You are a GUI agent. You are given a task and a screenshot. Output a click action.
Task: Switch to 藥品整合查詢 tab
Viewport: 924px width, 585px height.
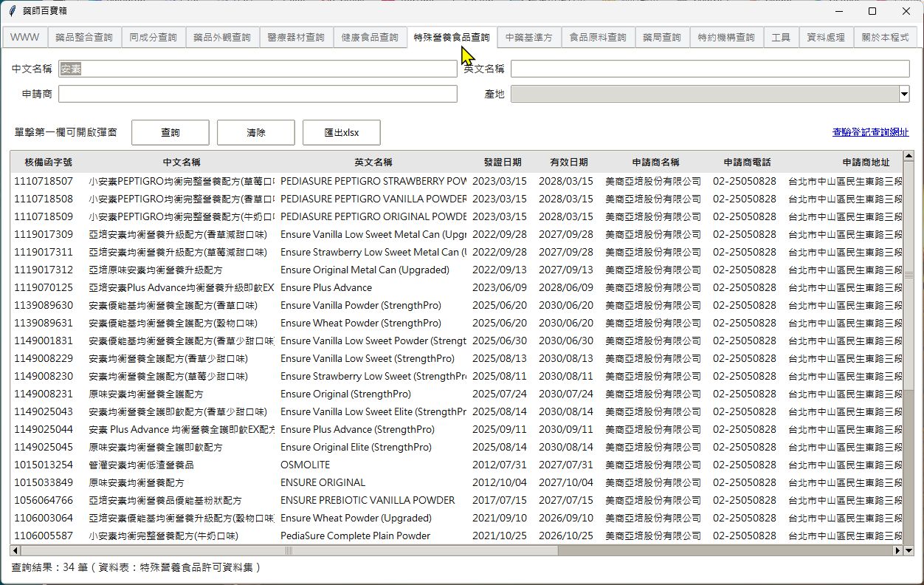pyautogui.click(x=84, y=37)
